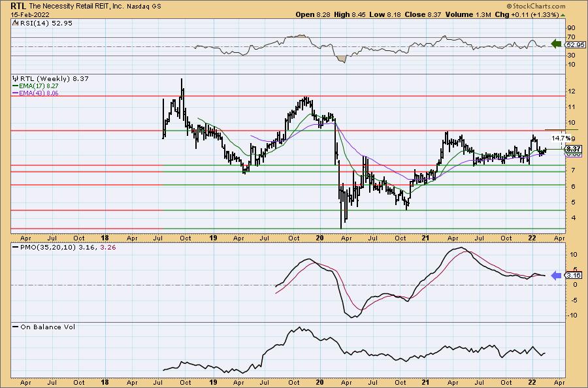Screen dimensions: 588x388
Task: Click the Close 8.37 value in header
Action: pyautogui.click(x=423, y=14)
